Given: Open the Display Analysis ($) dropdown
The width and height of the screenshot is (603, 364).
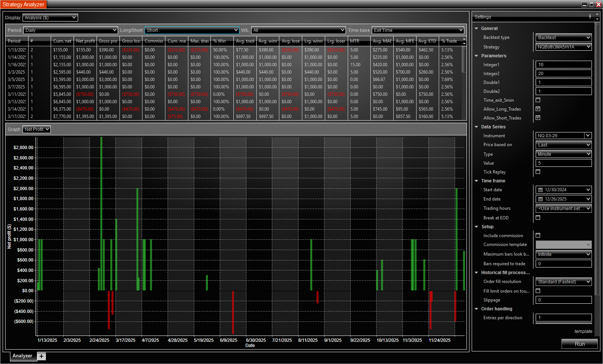Looking at the screenshot, I should [x=50, y=17].
